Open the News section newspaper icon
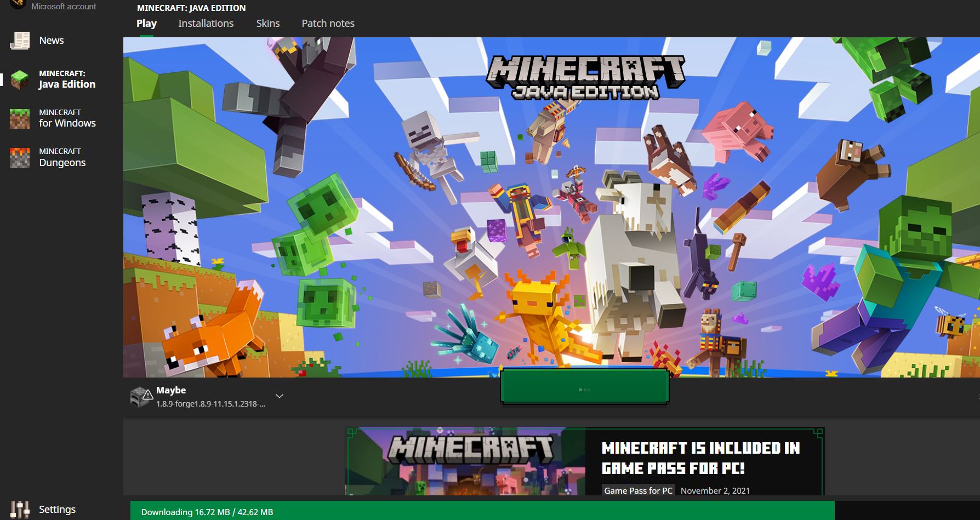This screenshot has width=980, height=520. [20, 41]
